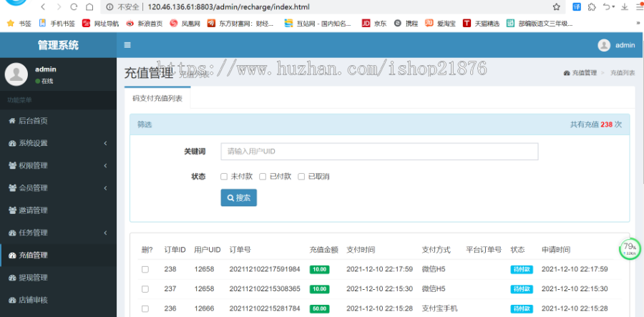Select the 码支付充值列表 tab

pyautogui.click(x=157, y=98)
